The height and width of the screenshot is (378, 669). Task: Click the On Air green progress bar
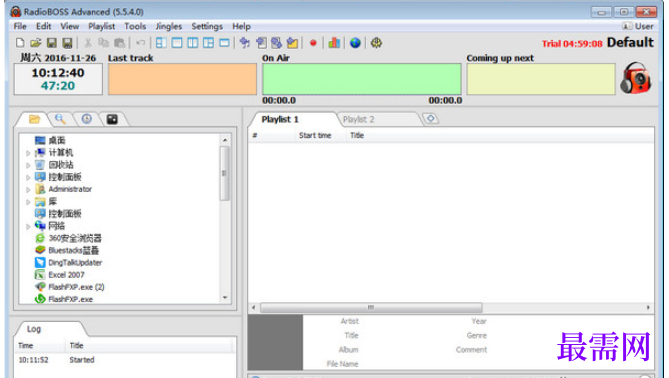(362, 79)
